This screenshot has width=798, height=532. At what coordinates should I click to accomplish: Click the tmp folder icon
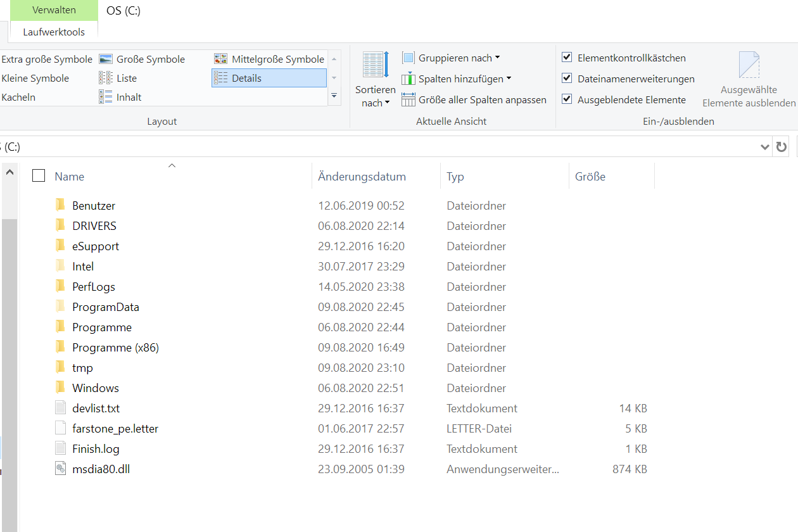point(60,367)
